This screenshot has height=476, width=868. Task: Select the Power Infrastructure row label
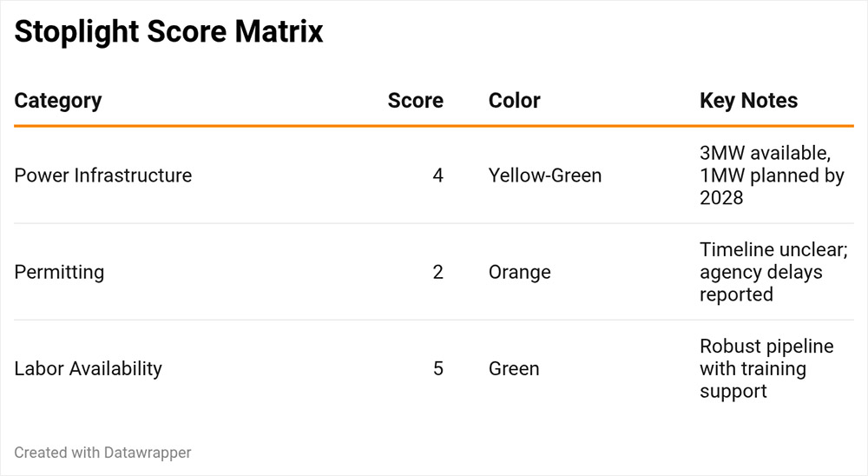click(x=103, y=175)
